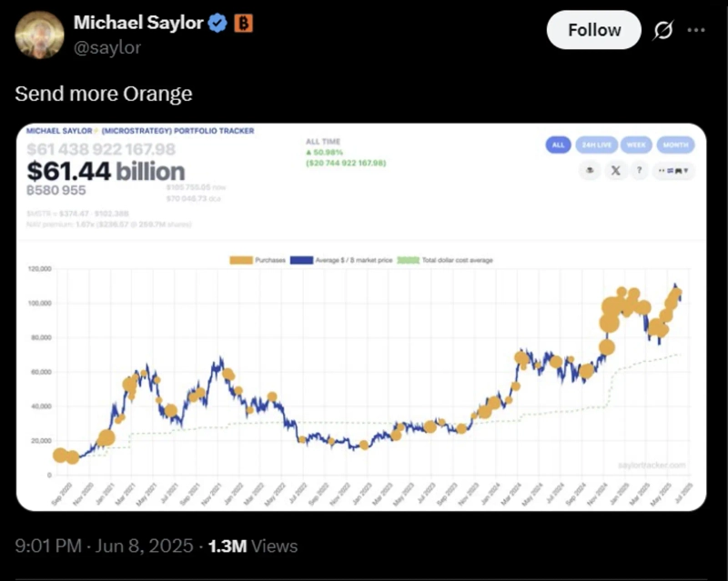The image size is (728, 581).
Task: Click the tweet timestamp 9:01 PM Jun 8, 2025
Action: [105, 546]
